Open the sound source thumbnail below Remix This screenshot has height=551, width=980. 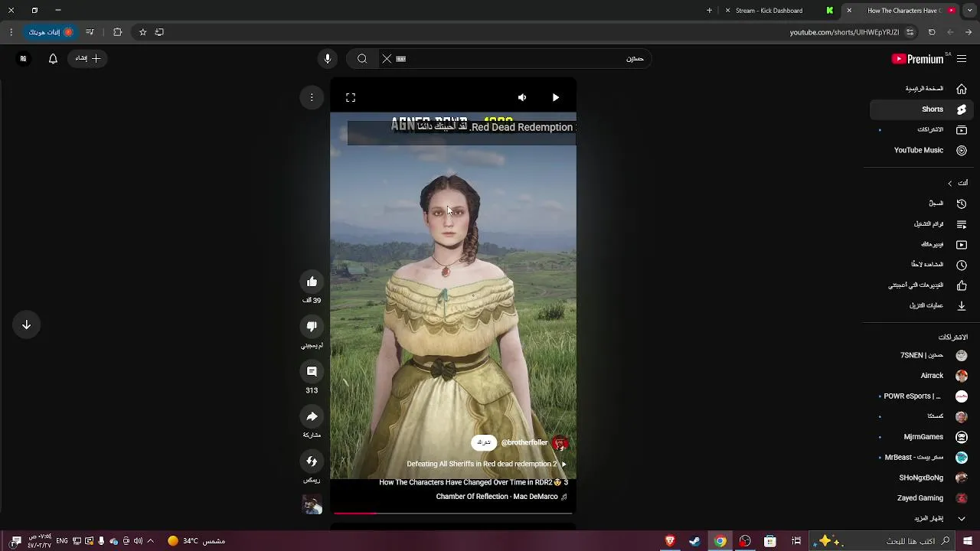312,504
